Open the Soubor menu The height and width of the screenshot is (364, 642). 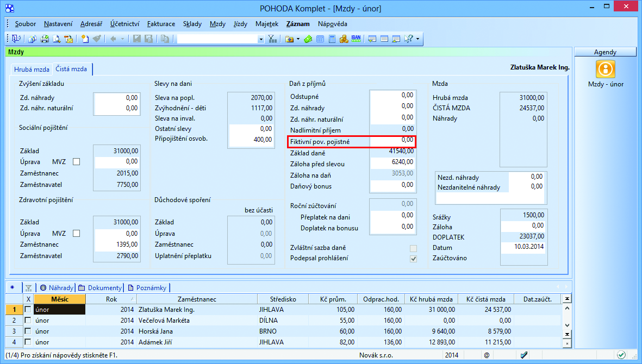pos(26,24)
